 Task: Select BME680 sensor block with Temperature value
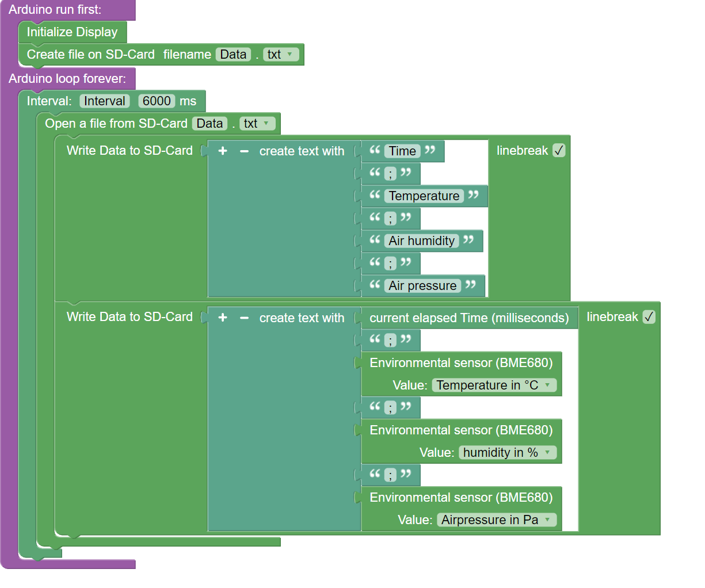pos(461,374)
